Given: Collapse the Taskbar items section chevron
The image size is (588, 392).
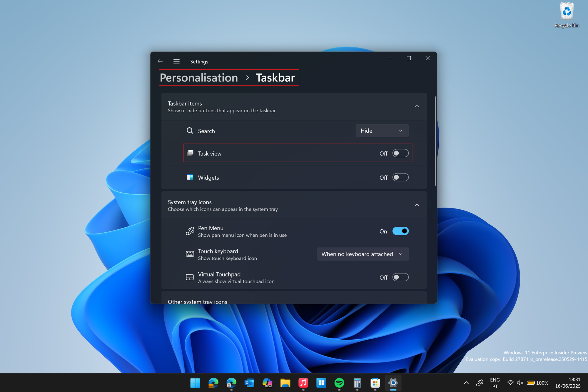Looking at the screenshot, I should (x=417, y=106).
